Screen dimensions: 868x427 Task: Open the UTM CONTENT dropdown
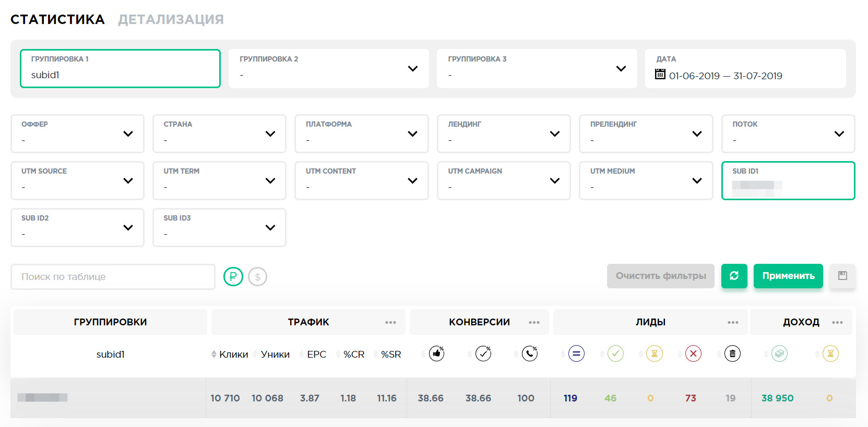point(362,180)
